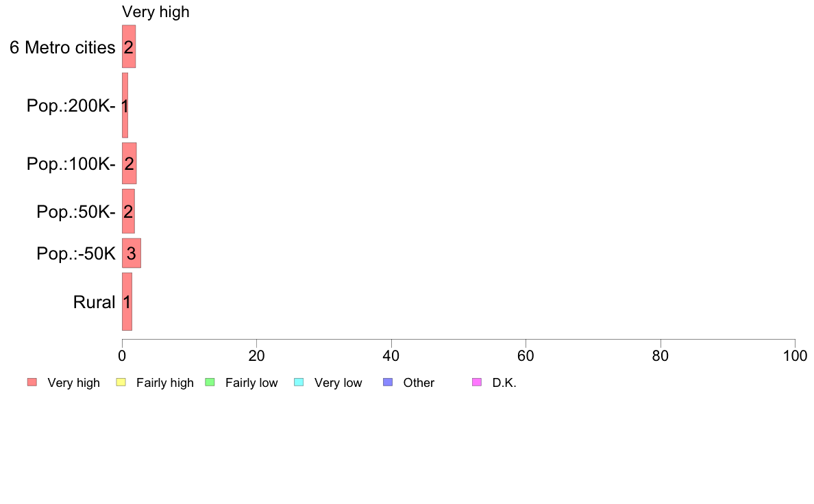
Task: Click the magenta D.K. legend swatch
Action: tap(477, 383)
